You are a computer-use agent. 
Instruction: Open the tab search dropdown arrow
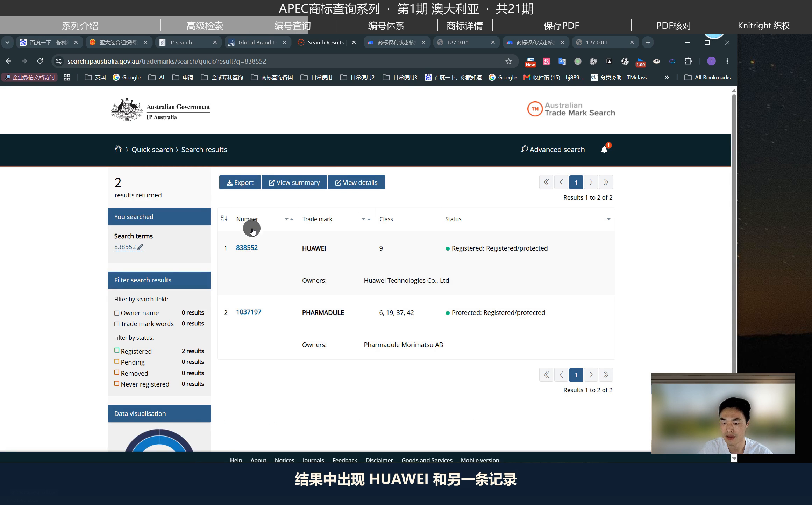(7, 42)
